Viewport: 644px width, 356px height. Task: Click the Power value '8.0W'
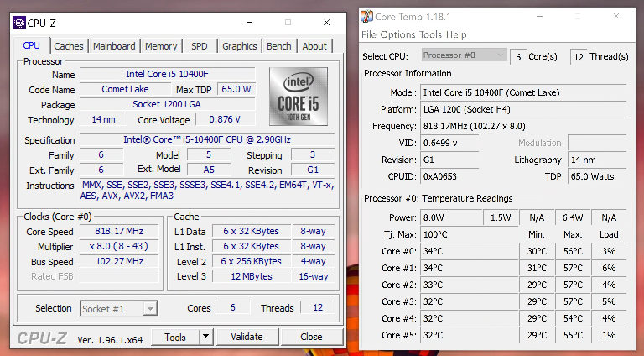(x=451, y=217)
